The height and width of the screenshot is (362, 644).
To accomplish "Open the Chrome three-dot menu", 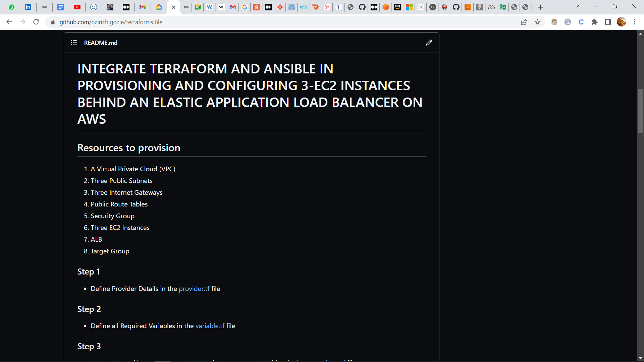I will coord(635,22).
